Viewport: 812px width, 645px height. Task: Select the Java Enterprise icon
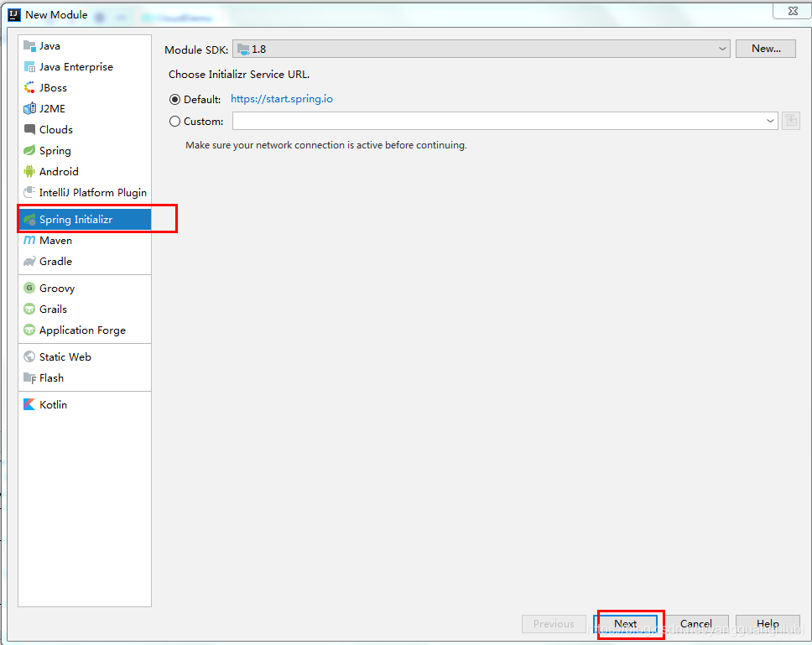pos(29,67)
